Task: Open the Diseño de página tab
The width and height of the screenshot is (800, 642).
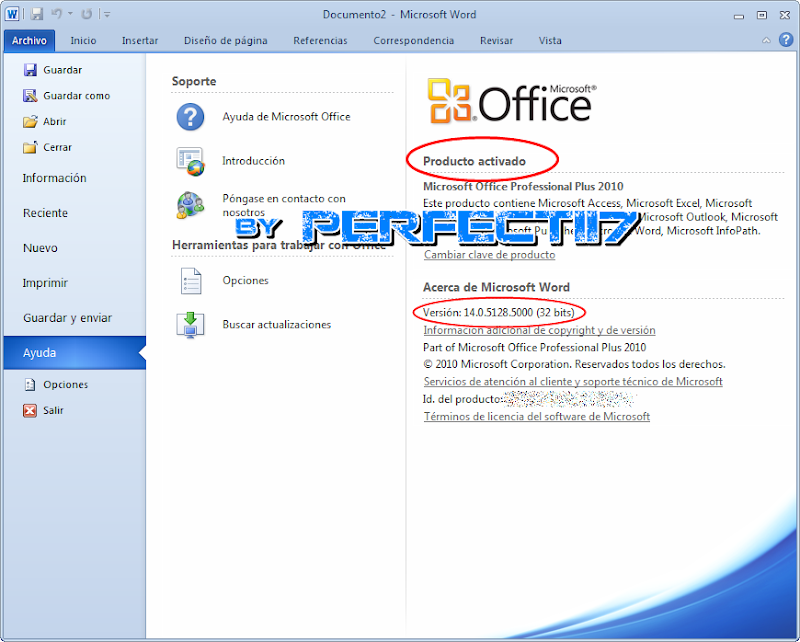Action: tap(226, 41)
